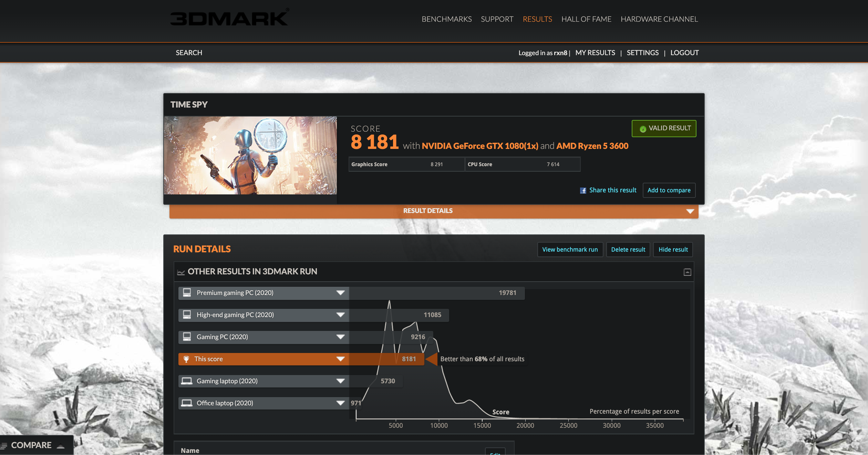Expand the Gaming laptop (2020) dropdown

[x=341, y=381]
